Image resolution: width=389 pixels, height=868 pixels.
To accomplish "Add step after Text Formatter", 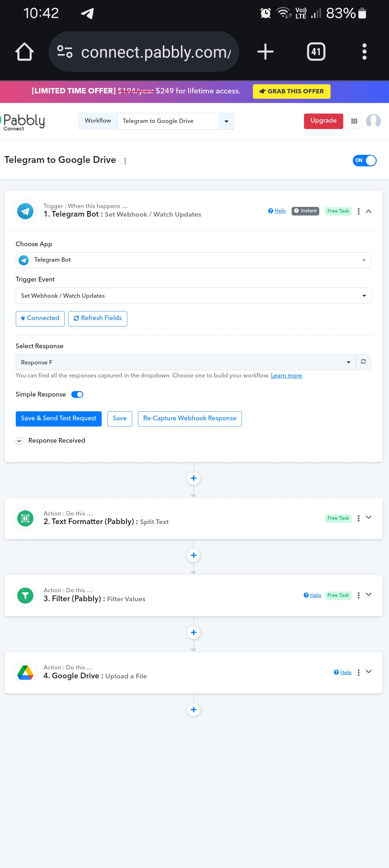I will [x=194, y=555].
